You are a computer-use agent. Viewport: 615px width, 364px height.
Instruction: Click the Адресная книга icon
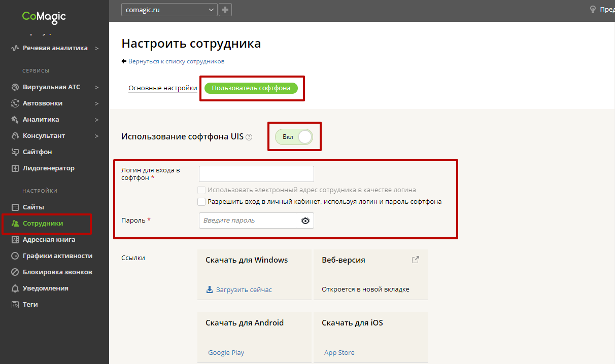tap(15, 240)
